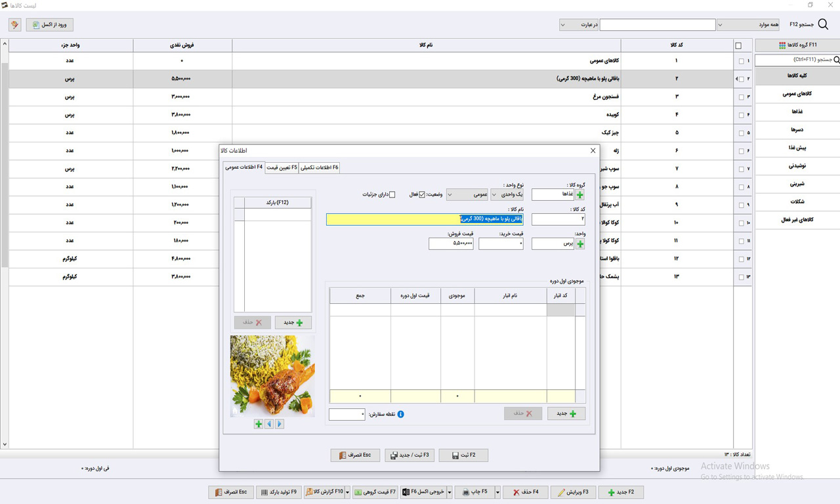Screen dimensions: 840x504
Task: Tick the checkbox for row 3 فسنجون مرغ
Action: [742, 97]
